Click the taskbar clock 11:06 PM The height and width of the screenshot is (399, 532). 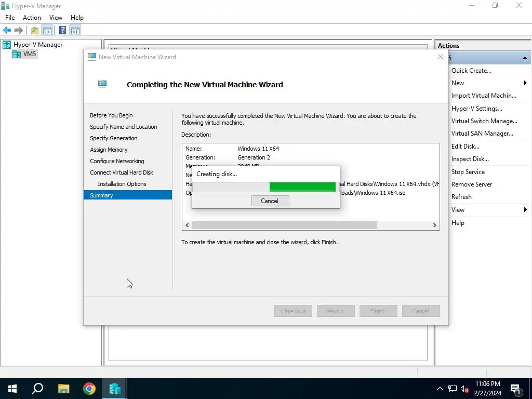pos(487,384)
